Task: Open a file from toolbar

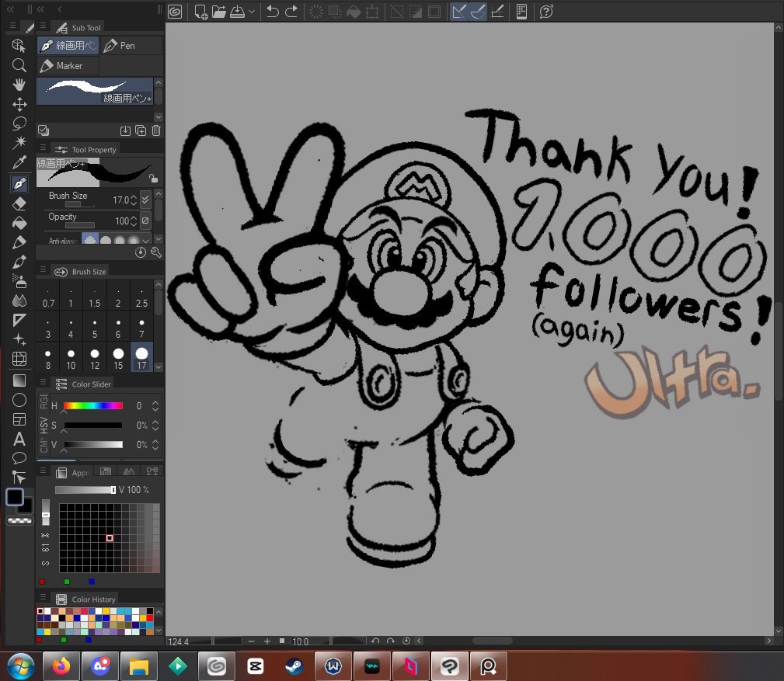Action: pos(218,12)
